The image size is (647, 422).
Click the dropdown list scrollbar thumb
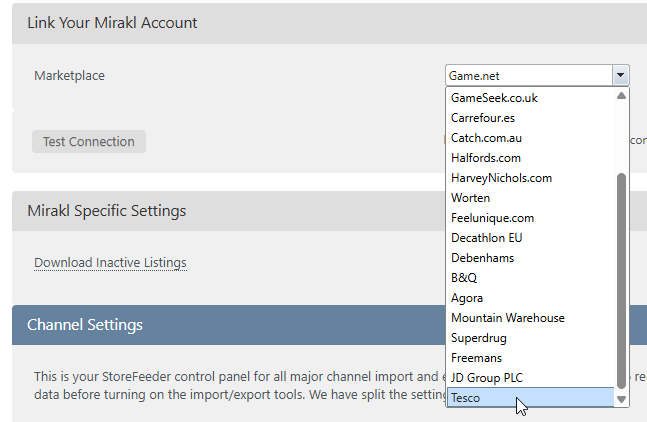point(621,281)
